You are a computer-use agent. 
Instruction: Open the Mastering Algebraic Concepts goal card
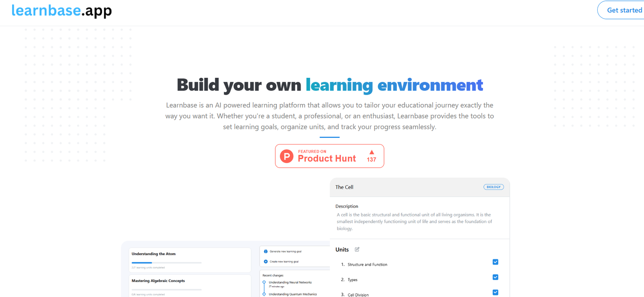tap(190, 285)
